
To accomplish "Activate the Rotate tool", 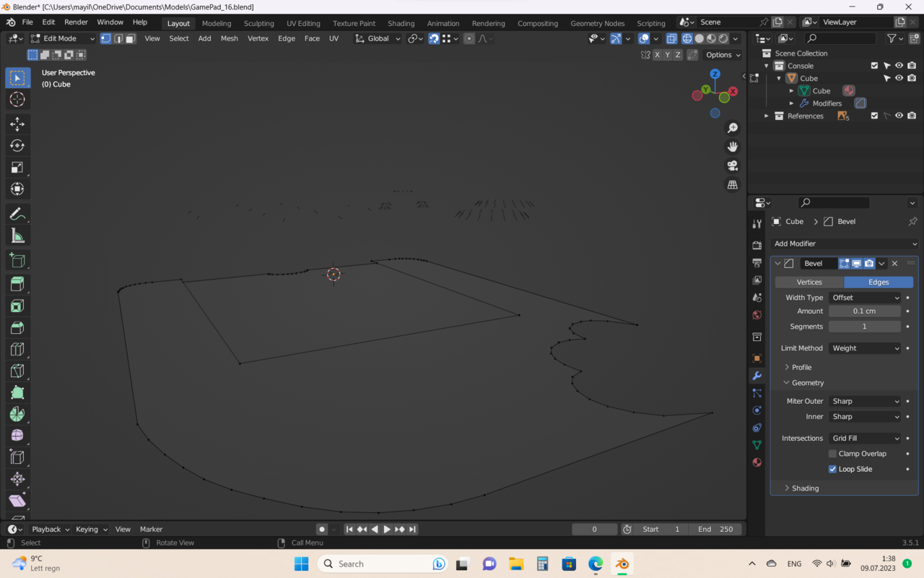I will (17, 146).
